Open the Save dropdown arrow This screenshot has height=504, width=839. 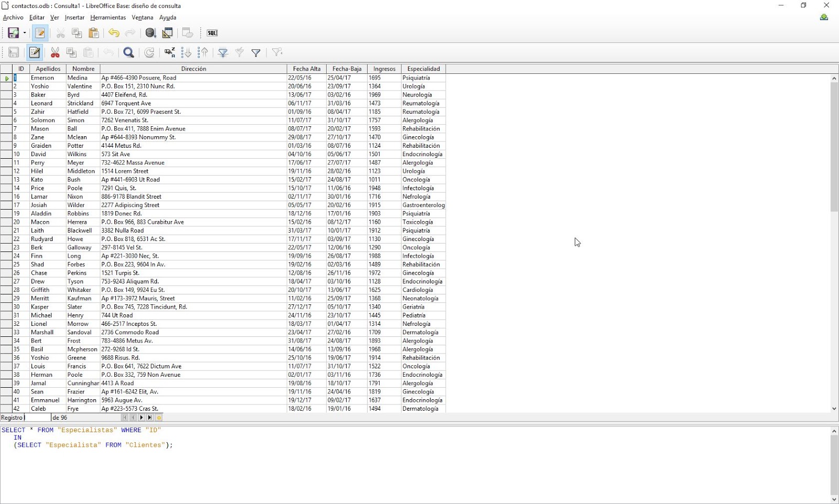[x=24, y=32]
